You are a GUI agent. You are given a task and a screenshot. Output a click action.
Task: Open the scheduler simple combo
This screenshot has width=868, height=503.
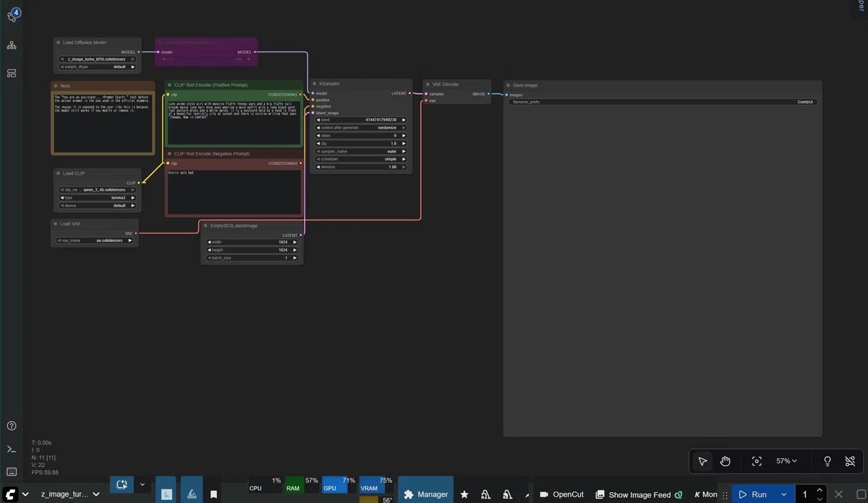point(361,159)
